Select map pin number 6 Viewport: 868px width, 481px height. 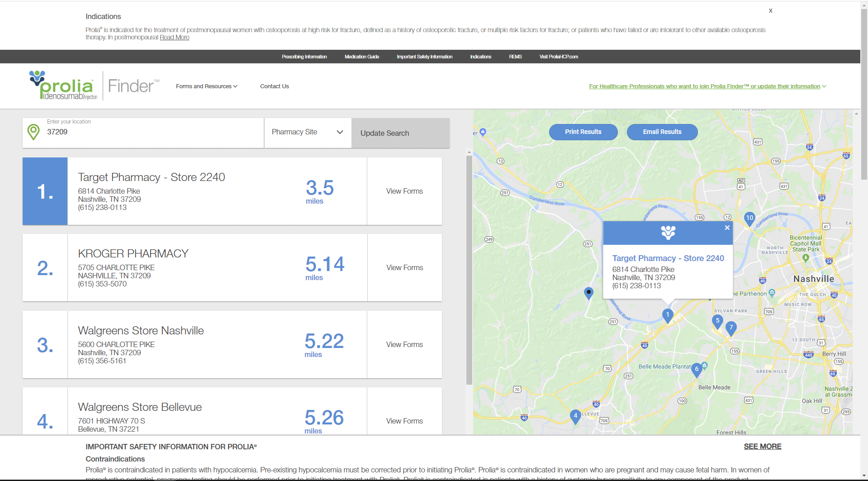697,370
